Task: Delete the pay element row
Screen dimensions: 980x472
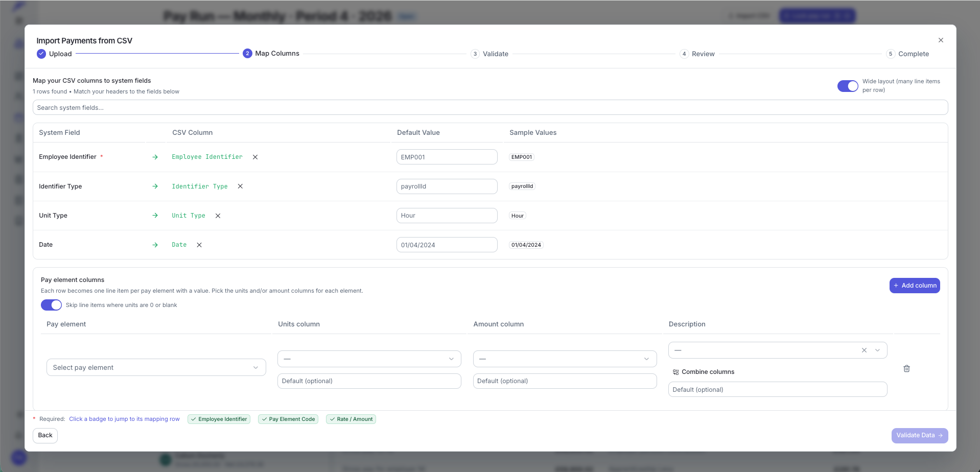Action: 906,368
